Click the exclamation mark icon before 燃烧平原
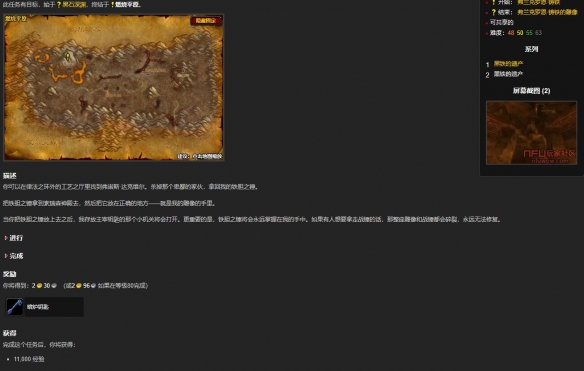The image size is (584, 371). [112, 5]
